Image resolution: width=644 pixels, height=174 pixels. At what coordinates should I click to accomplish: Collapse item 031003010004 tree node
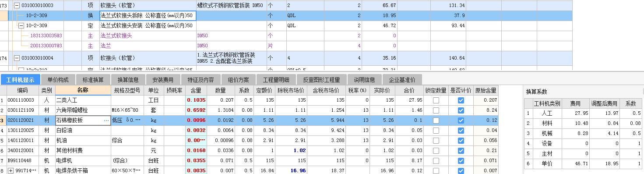point(17,58)
